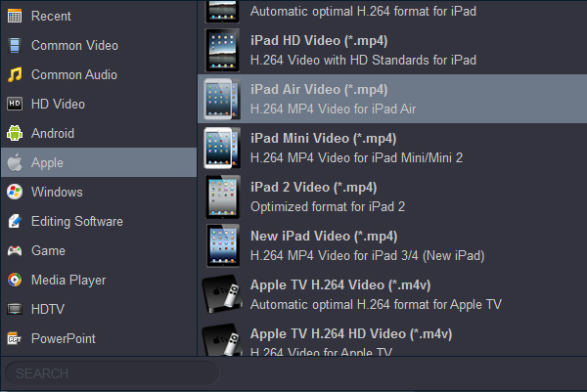Click 'H.264 MP4 Video for iPad Mini/Mini 2'
587x392 pixels.
(356, 157)
